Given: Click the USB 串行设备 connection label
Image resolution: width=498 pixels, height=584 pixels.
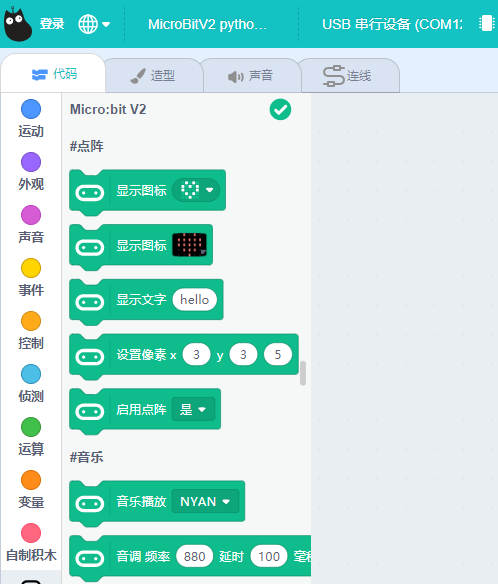Looking at the screenshot, I should 392,24.
